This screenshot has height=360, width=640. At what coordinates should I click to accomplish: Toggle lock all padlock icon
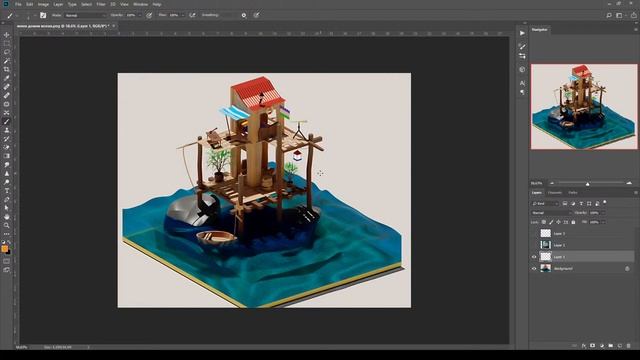(573, 222)
